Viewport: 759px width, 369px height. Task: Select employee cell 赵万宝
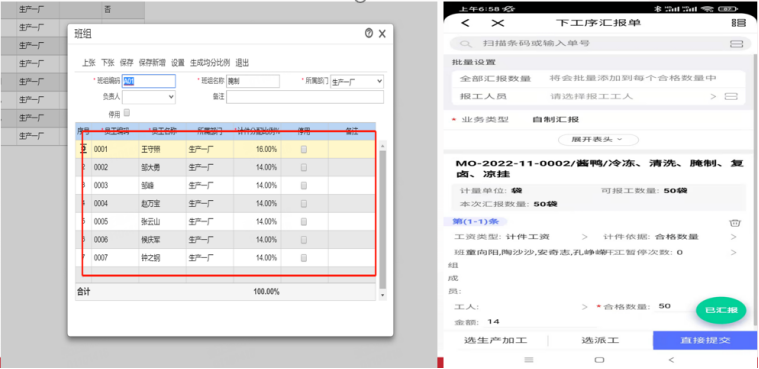coord(162,204)
